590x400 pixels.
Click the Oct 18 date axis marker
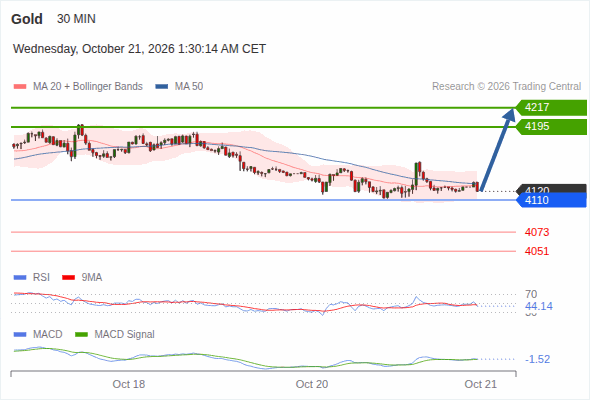point(129,384)
